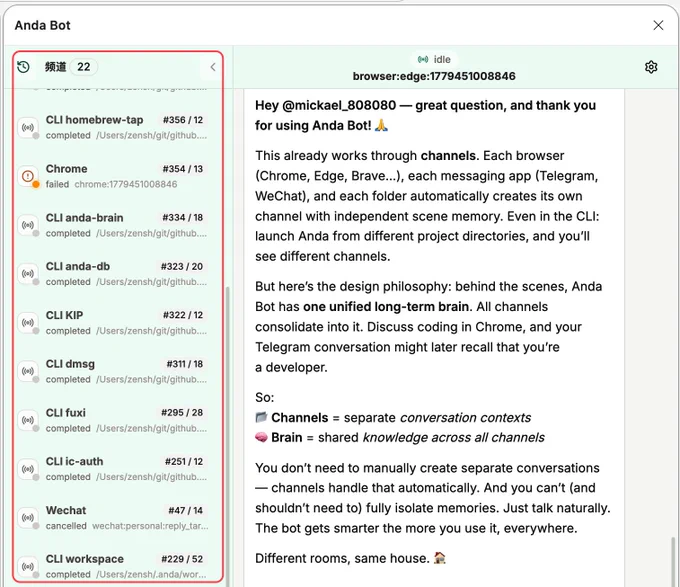Select the CLI workspace channel name

pyautogui.click(x=85, y=559)
